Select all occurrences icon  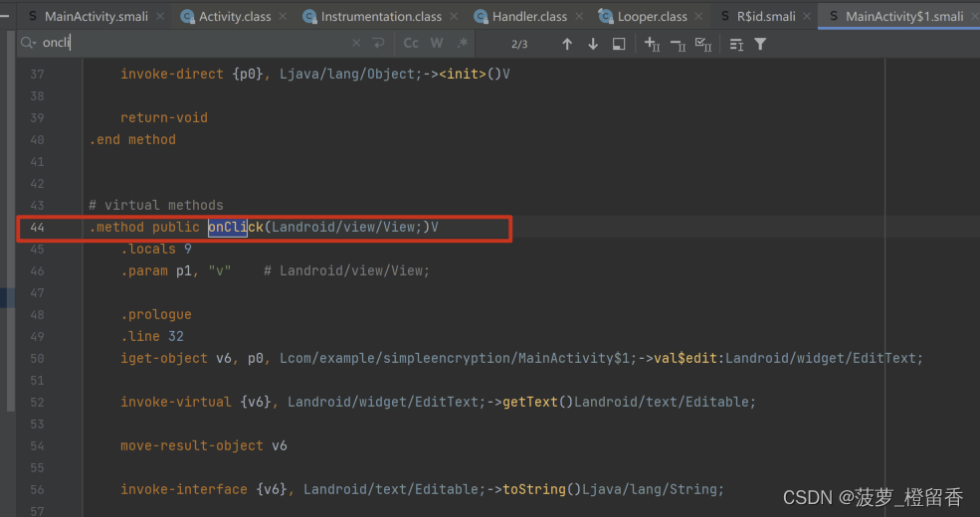click(x=703, y=44)
